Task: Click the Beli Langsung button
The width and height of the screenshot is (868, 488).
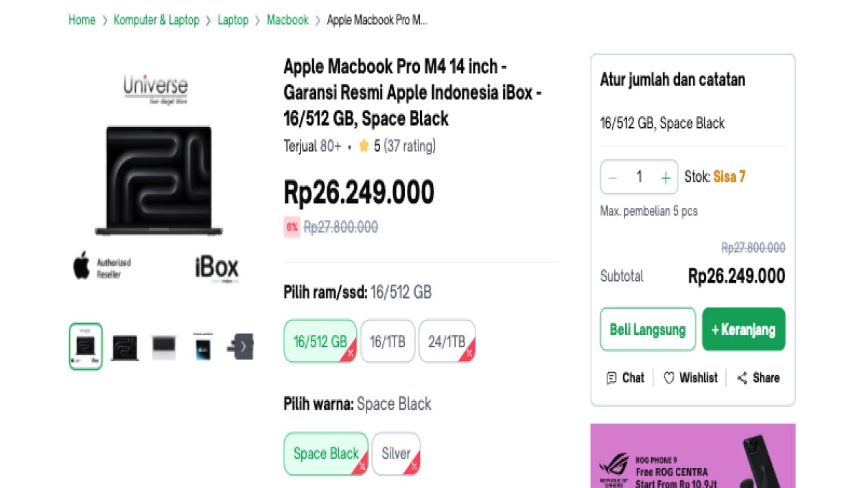Action: pyautogui.click(x=648, y=329)
